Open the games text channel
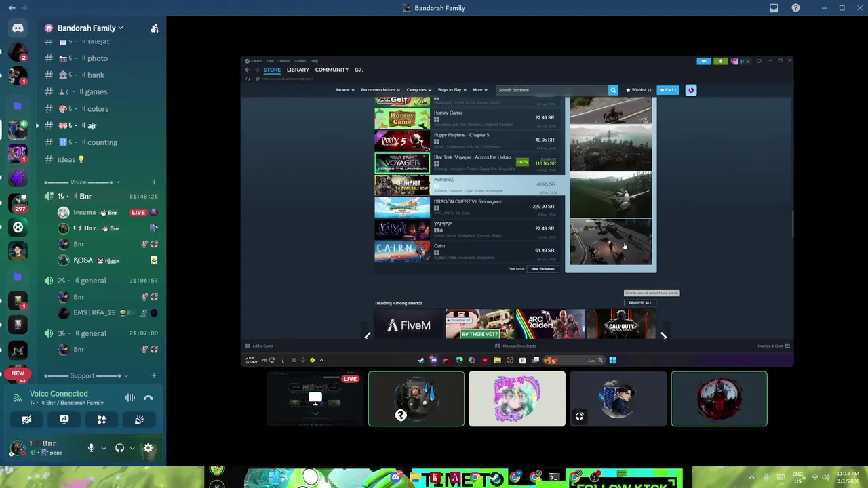This screenshot has height=488, width=868. point(102,92)
